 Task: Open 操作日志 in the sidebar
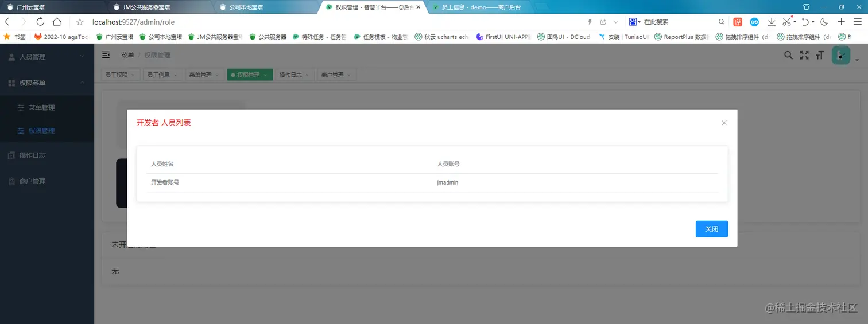(x=47, y=155)
